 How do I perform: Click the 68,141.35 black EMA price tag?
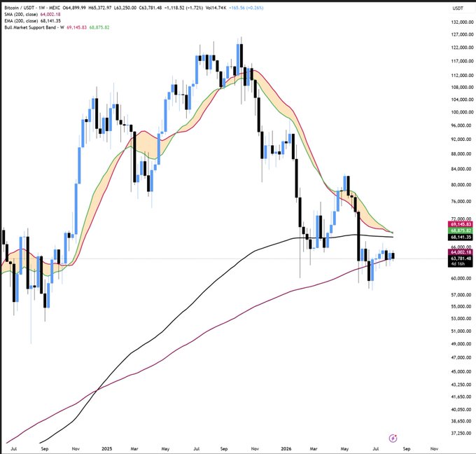click(x=461, y=238)
